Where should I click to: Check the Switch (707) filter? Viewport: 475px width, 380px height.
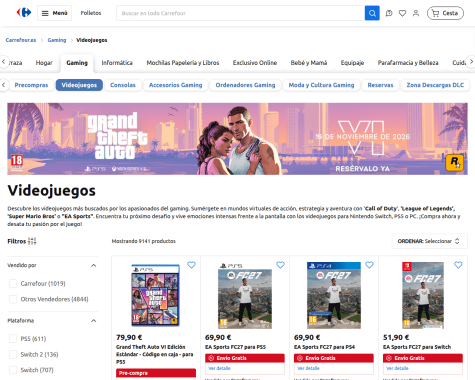[13, 370]
